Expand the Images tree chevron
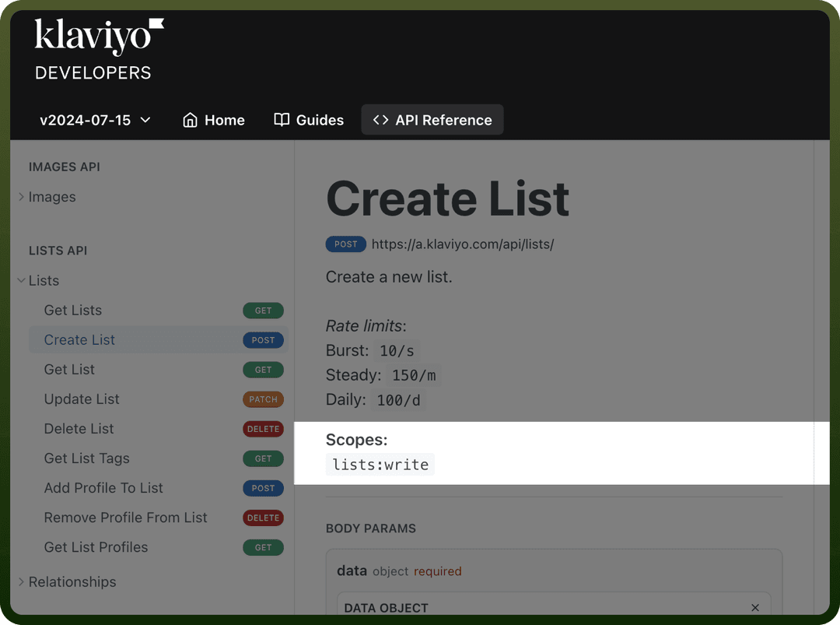Image resolution: width=840 pixels, height=625 pixels. (x=21, y=197)
